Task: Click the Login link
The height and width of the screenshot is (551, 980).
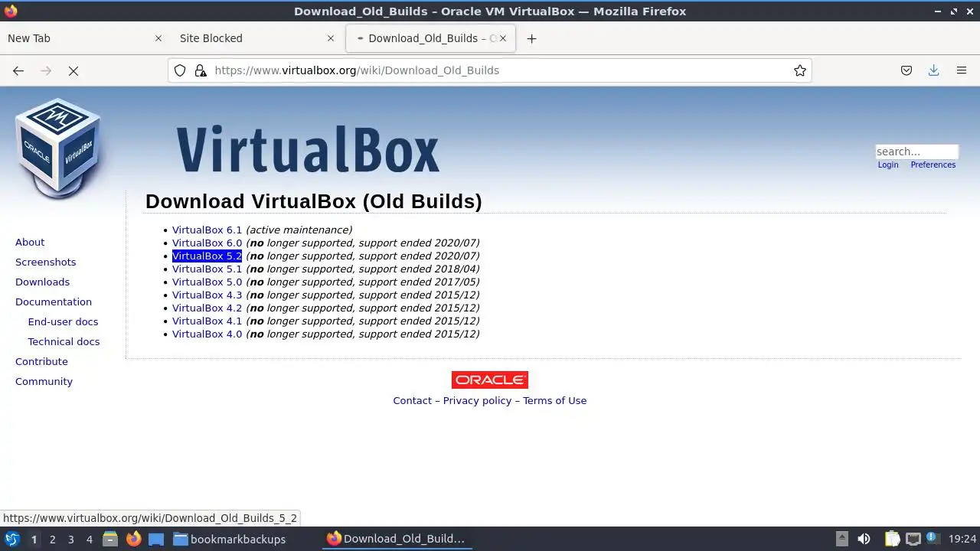Action: pos(888,165)
